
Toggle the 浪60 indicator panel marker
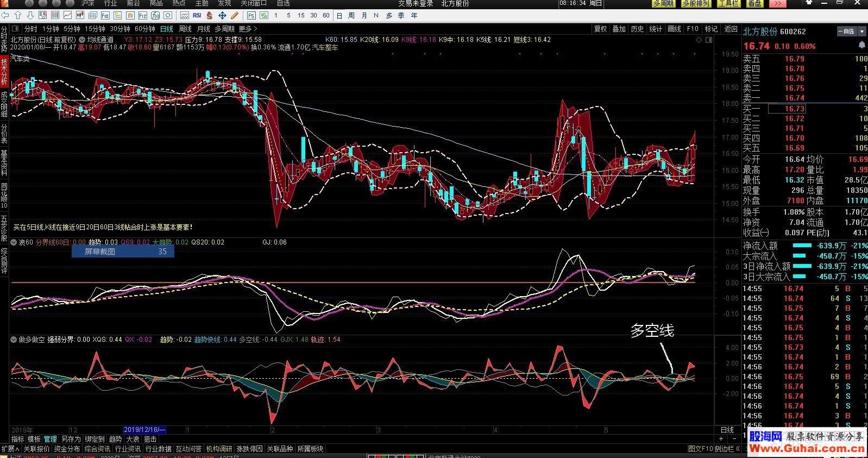click(x=14, y=242)
